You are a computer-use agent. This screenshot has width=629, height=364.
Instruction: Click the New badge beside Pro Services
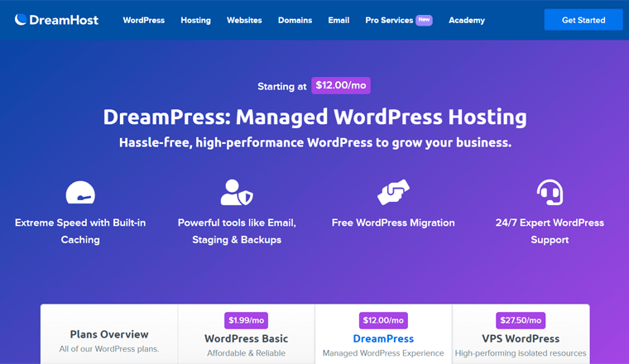pos(424,20)
